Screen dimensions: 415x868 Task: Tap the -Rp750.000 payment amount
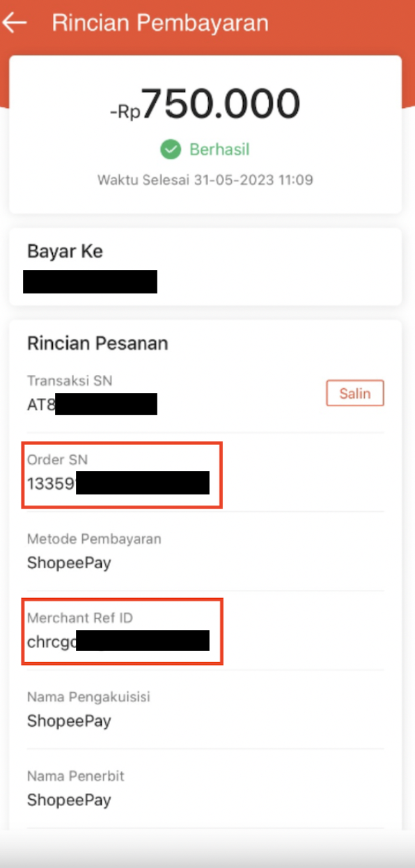click(205, 105)
